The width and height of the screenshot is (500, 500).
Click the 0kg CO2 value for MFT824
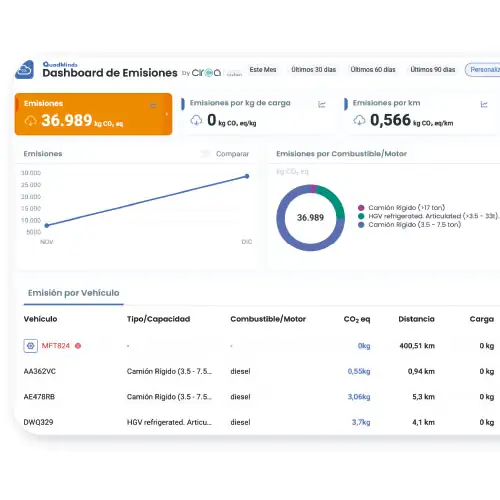click(364, 346)
